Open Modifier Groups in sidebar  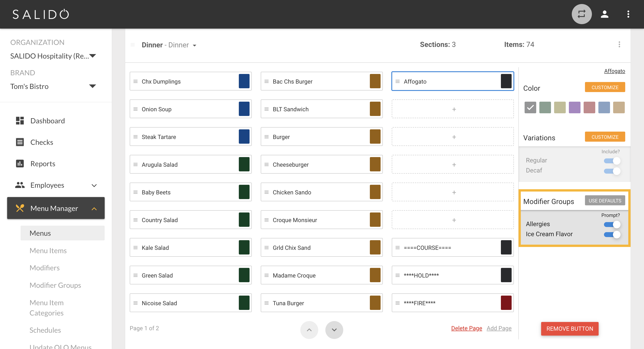(55, 285)
